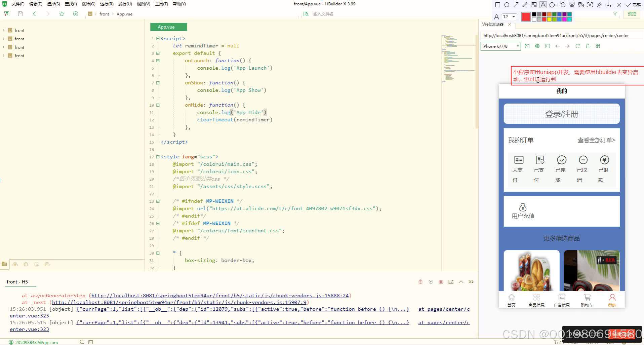Expand the fourth front project folder
Image resolution: width=644 pixels, height=345 pixels.
3,55
